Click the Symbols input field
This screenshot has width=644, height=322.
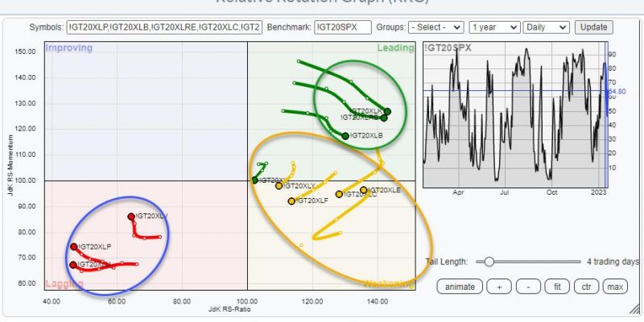(x=165, y=27)
